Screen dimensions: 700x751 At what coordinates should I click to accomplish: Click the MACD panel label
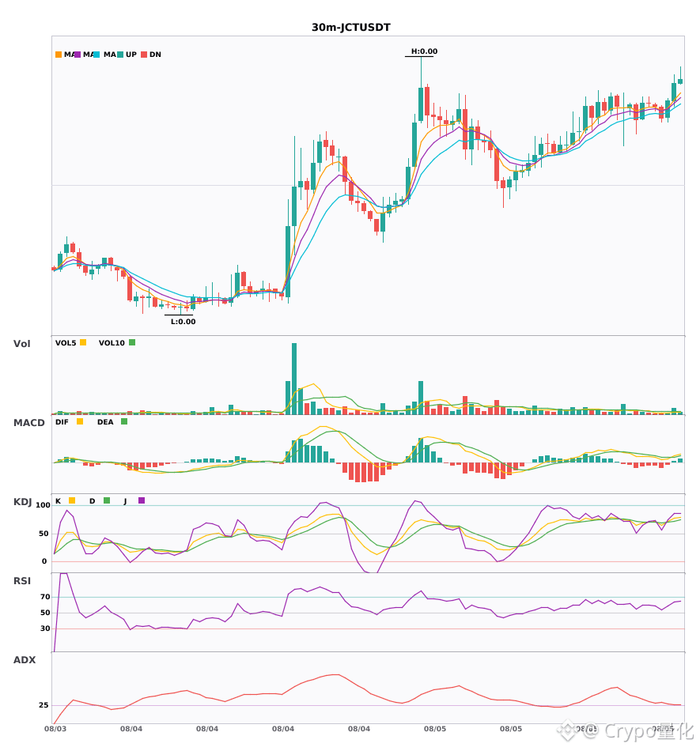point(28,423)
